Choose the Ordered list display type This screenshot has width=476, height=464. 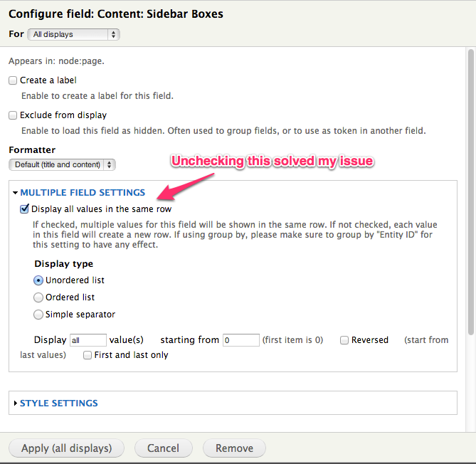point(38,297)
